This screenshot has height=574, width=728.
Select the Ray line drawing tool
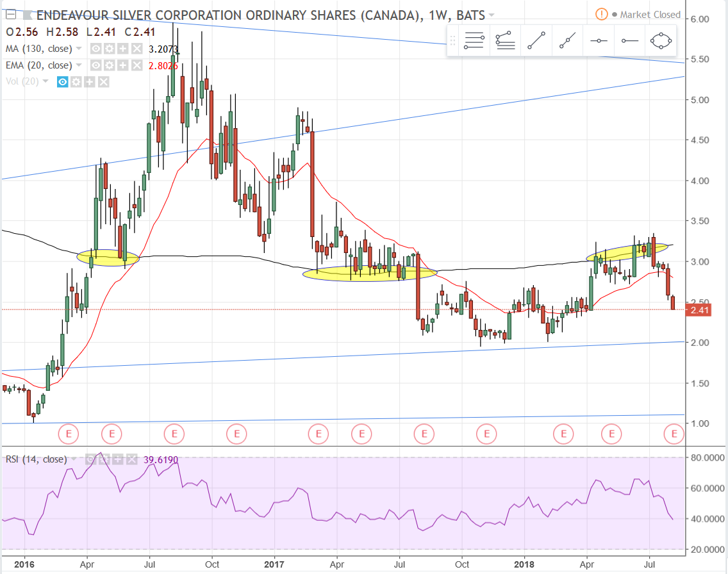(567, 41)
